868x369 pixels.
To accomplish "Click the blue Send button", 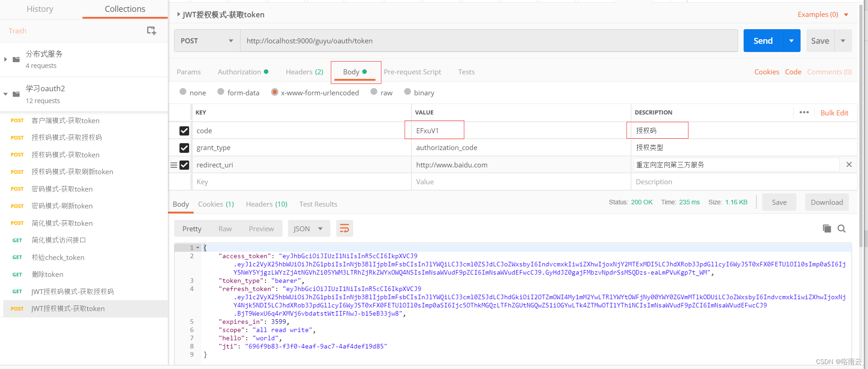I will [x=763, y=41].
